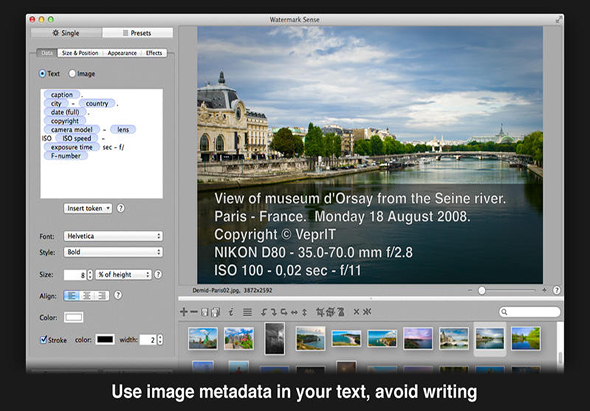Select center text alignment
Image resolution: width=590 pixels, height=411 pixels.
(x=87, y=296)
